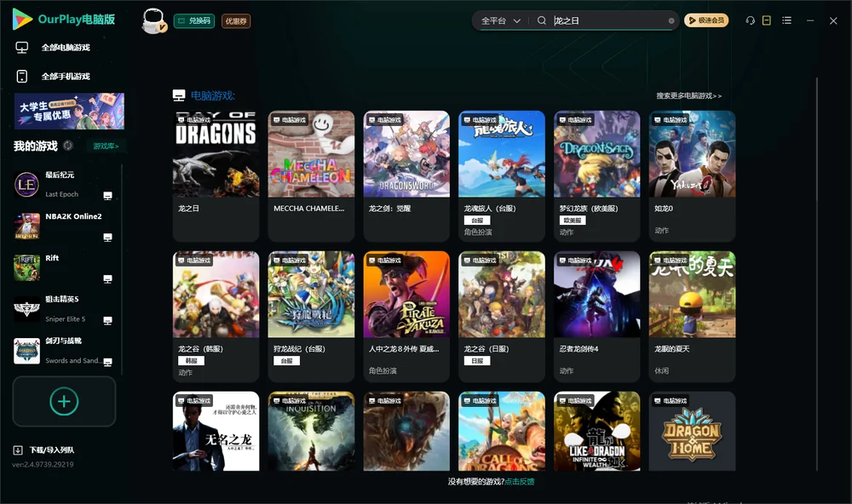
Task: Click PC platform icon beside Sniper Elite 5
Action: [x=107, y=320]
